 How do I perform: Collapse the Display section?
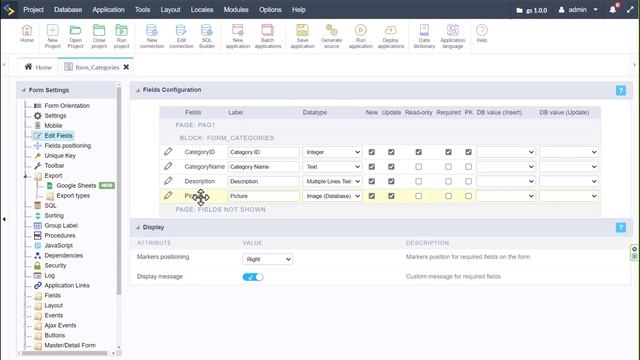pos(138,227)
